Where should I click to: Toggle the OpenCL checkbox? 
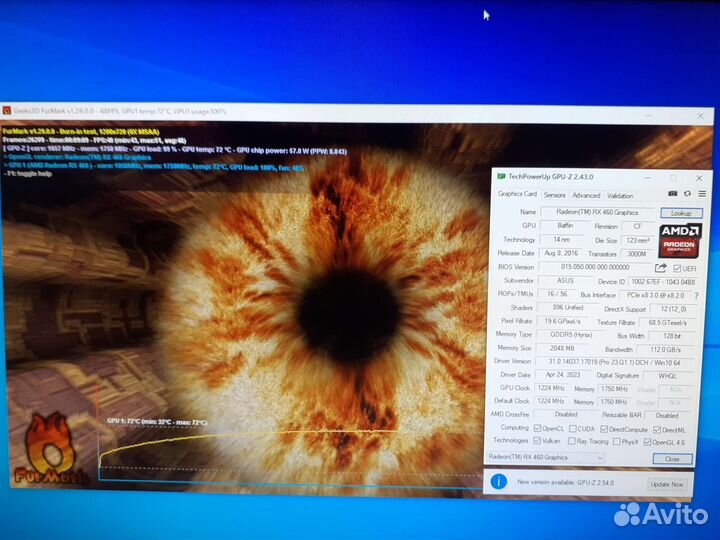[x=537, y=428]
